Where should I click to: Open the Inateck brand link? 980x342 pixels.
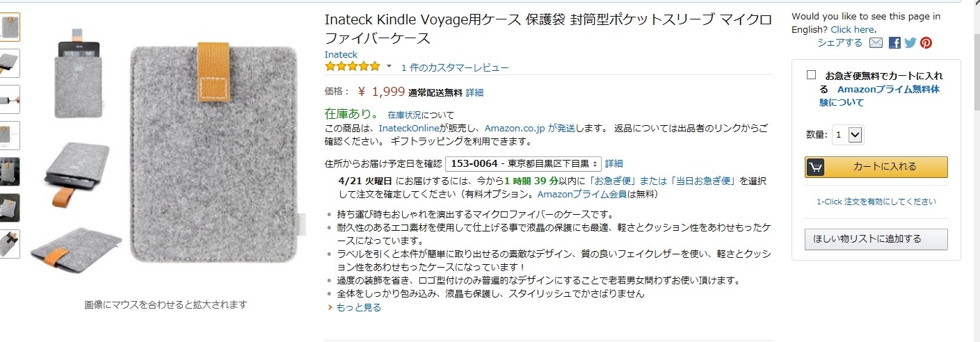(x=341, y=54)
